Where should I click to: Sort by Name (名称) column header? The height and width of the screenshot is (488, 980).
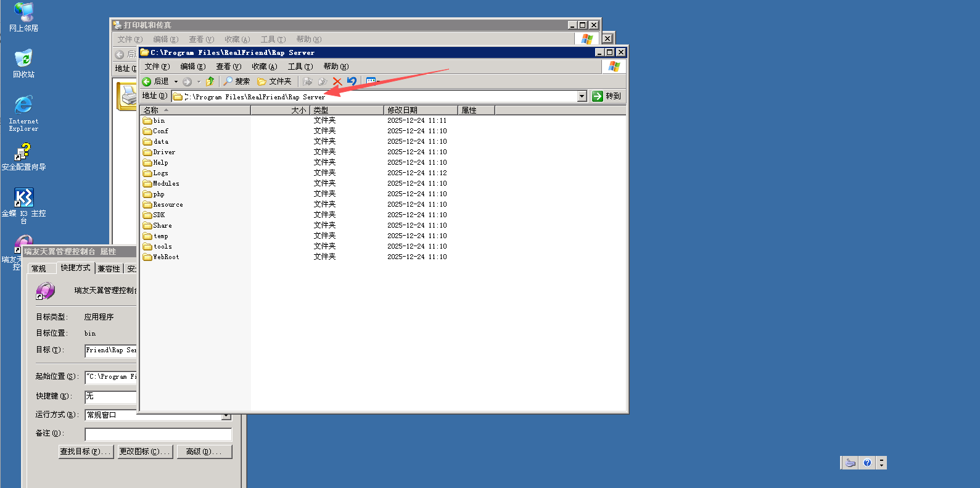pos(196,110)
